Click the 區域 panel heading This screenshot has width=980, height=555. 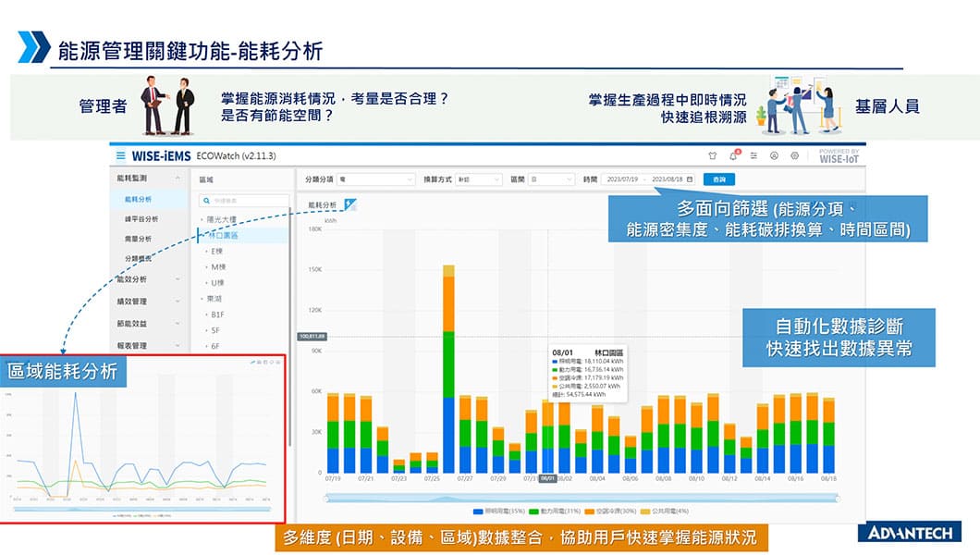[x=206, y=179]
